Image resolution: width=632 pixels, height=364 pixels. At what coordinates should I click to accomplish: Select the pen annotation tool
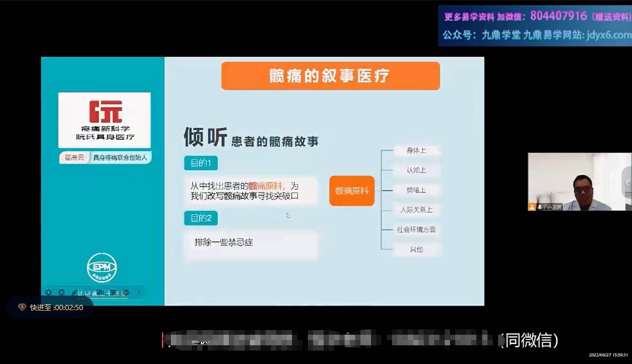74,293
